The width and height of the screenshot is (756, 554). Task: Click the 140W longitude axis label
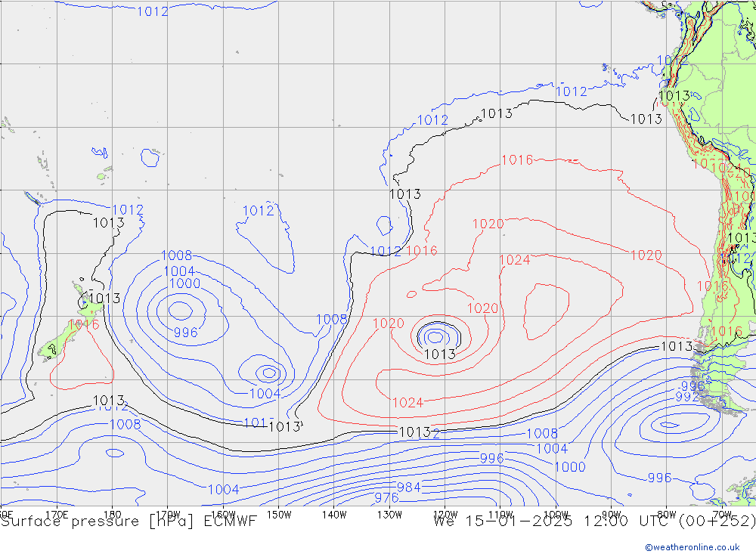(x=333, y=515)
